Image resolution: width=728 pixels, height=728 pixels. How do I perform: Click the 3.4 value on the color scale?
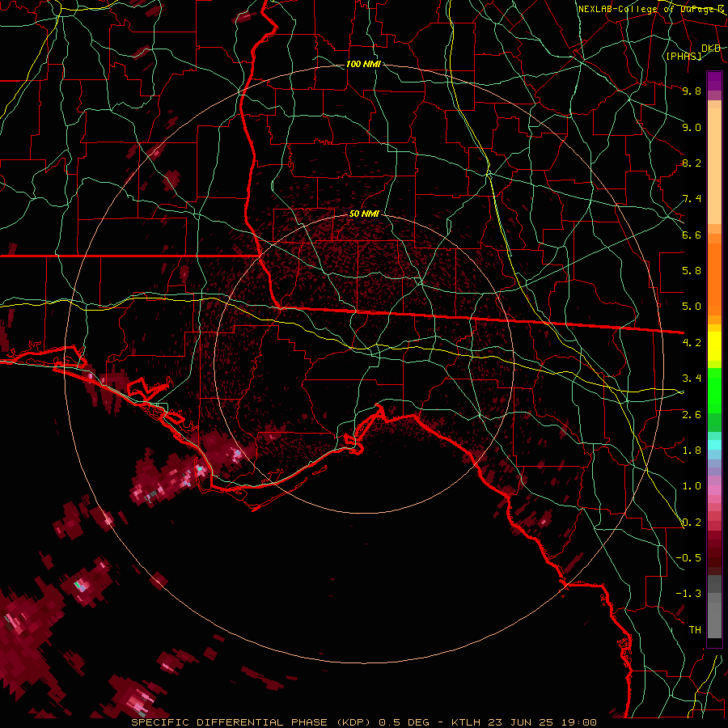pos(692,379)
